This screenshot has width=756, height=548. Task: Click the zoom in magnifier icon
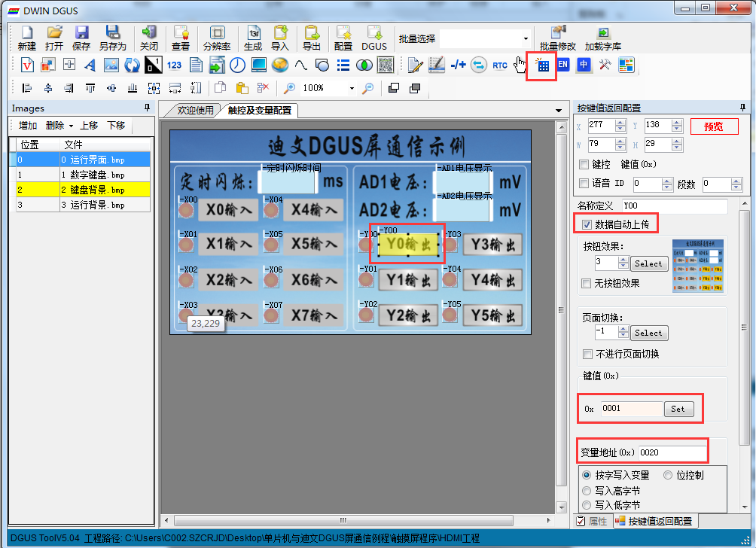(x=289, y=88)
